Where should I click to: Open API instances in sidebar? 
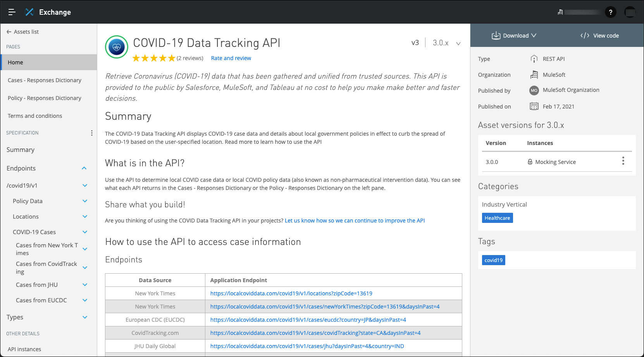(24, 349)
